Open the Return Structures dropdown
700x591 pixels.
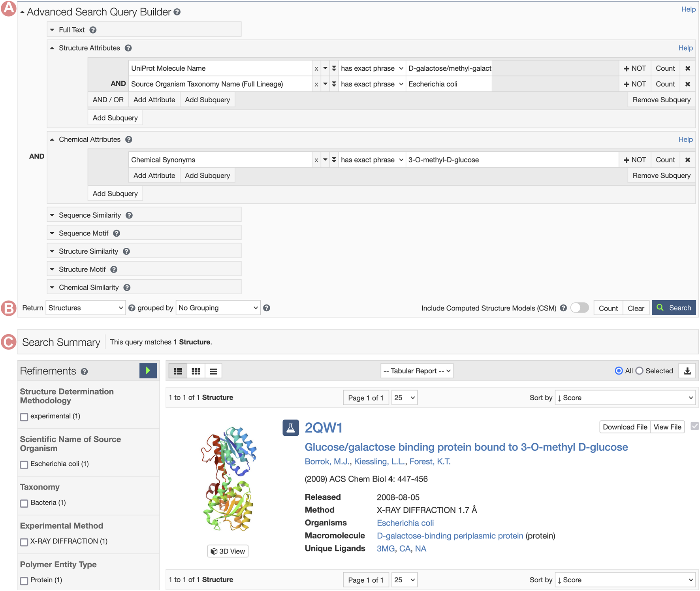(x=86, y=308)
